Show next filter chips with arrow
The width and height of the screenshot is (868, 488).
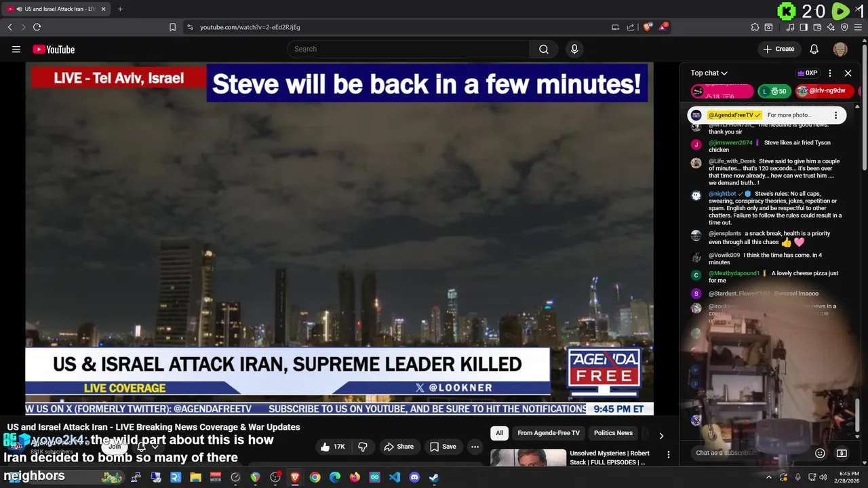pos(661,436)
